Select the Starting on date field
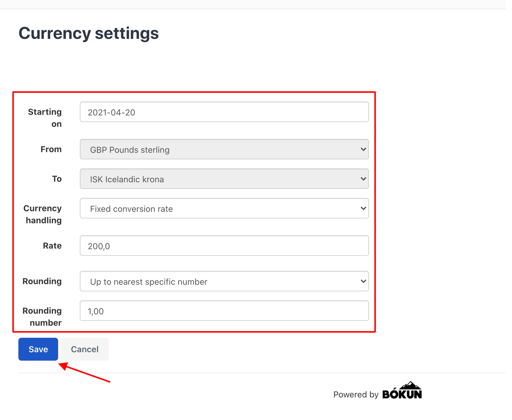512x420 pixels. click(224, 112)
